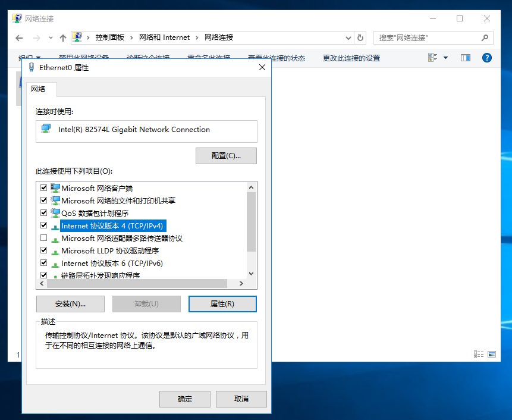Click the network adapter icon beside Intel(R) 82574L

[46, 128]
